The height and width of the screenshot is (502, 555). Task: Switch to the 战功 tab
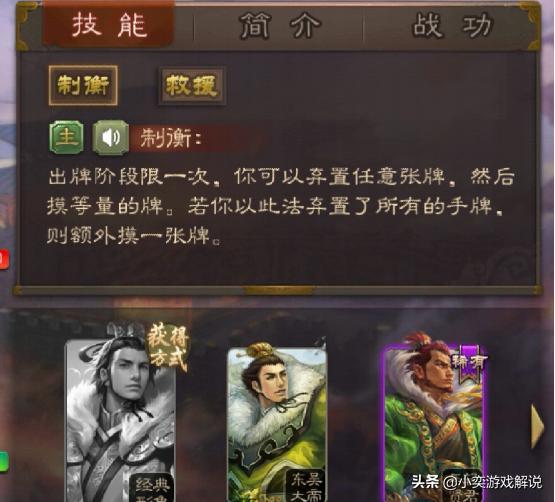click(451, 25)
